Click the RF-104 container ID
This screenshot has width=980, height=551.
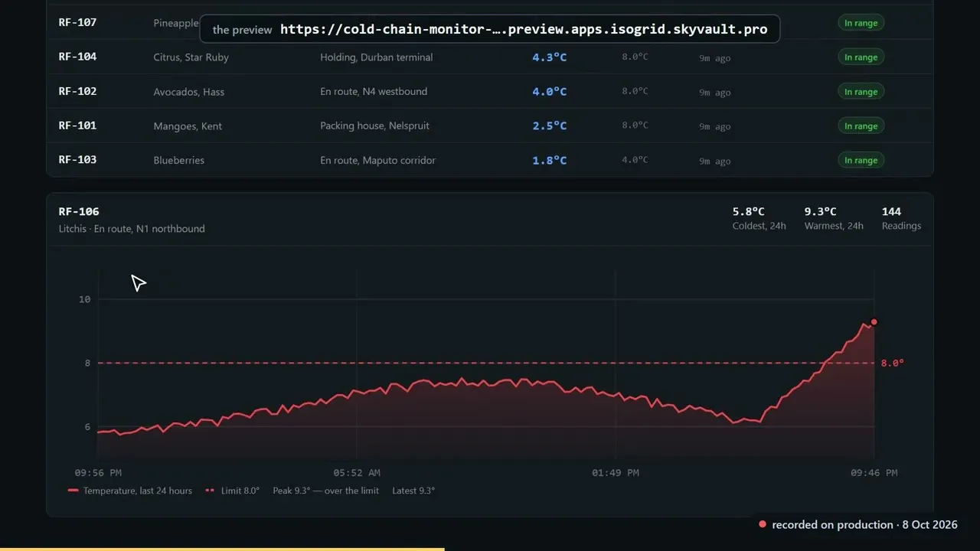77,57
